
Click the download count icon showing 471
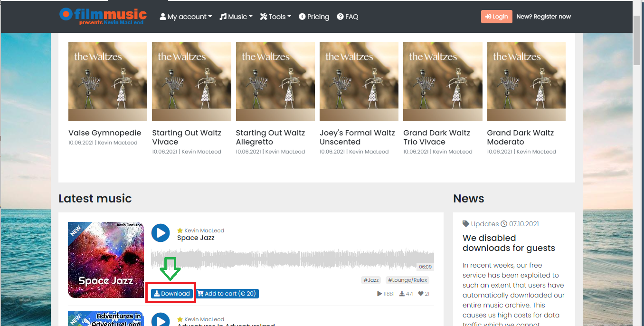coord(402,294)
